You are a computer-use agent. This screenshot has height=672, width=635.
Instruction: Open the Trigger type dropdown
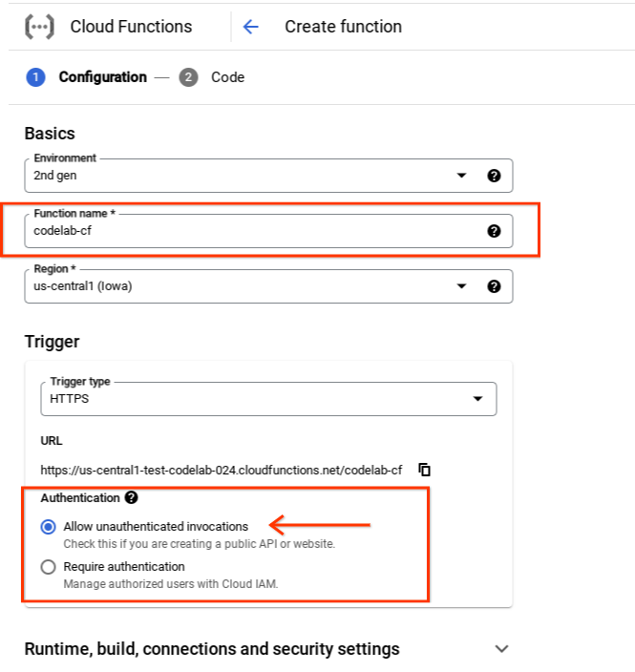pos(477,399)
